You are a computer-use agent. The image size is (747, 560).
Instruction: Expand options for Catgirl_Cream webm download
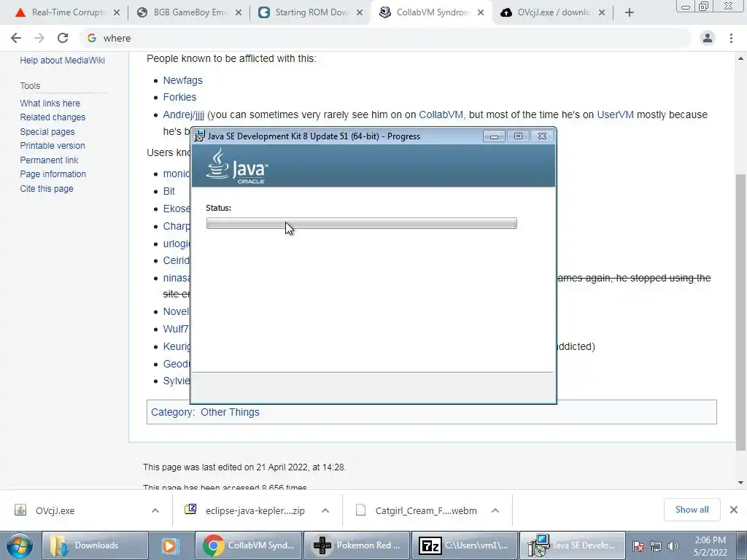tap(495, 510)
